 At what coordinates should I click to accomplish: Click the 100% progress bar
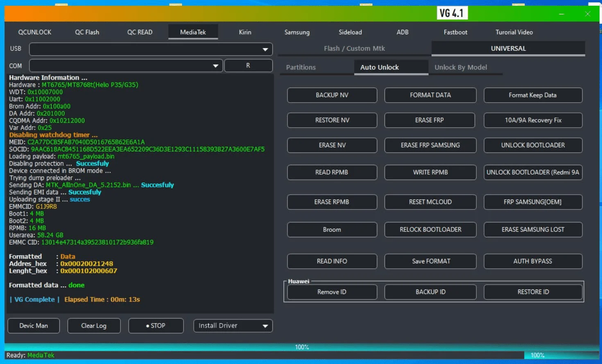(x=302, y=347)
